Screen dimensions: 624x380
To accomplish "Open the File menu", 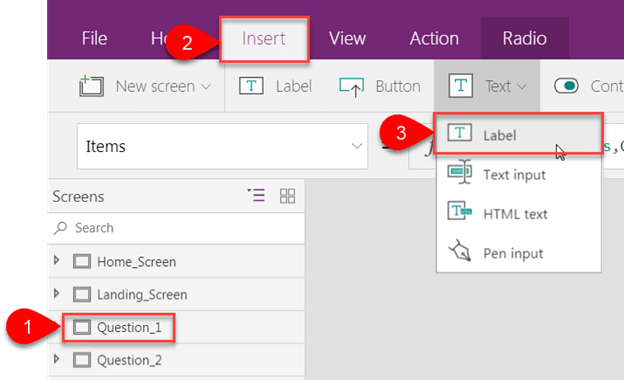I will [x=94, y=39].
